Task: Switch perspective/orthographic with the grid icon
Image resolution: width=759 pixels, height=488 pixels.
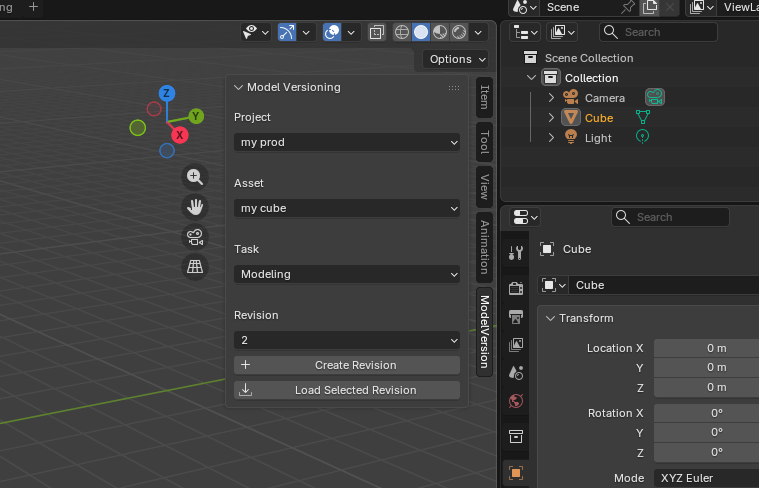Action: click(x=195, y=267)
